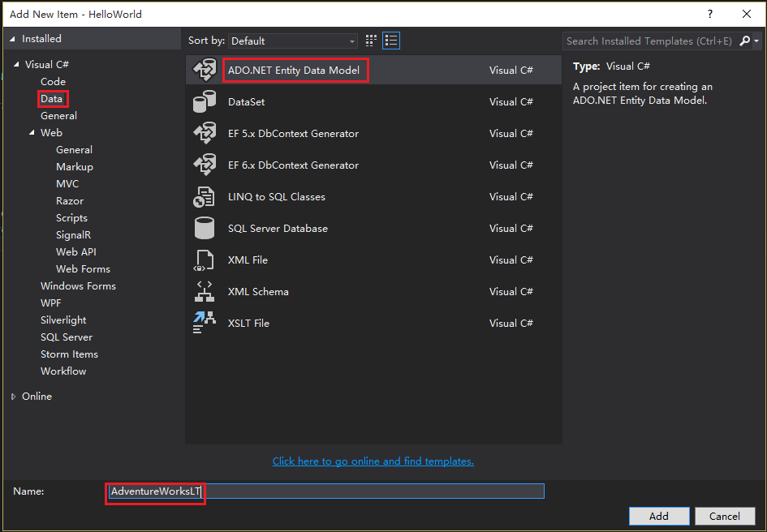Click the ADO.NET Entity Data Model icon
Image resolution: width=767 pixels, height=532 pixels.
coord(204,71)
